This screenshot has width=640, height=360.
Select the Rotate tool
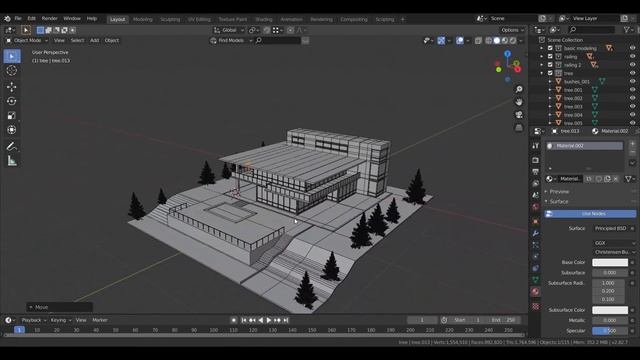point(12,101)
